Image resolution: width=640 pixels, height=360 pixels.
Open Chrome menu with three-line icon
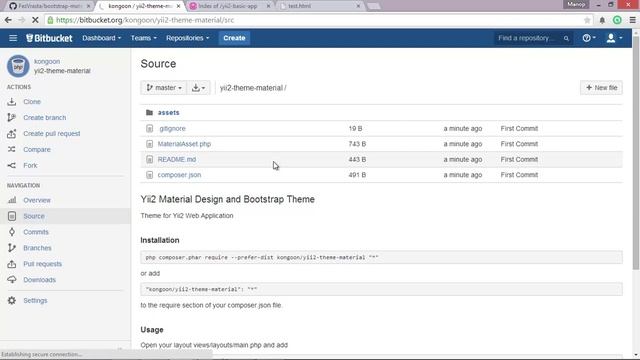coord(633,20)
